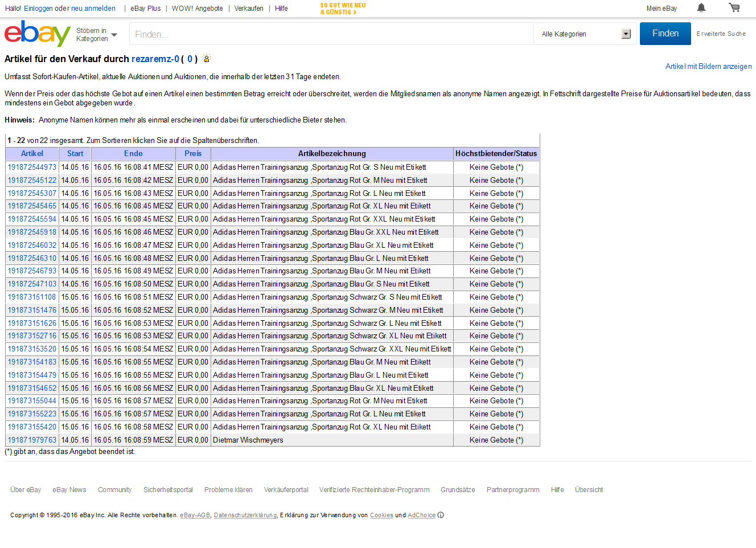The image size is (756, 548).
Task: Sort by the Artikel column header
Action: click(x=32, y=154)
